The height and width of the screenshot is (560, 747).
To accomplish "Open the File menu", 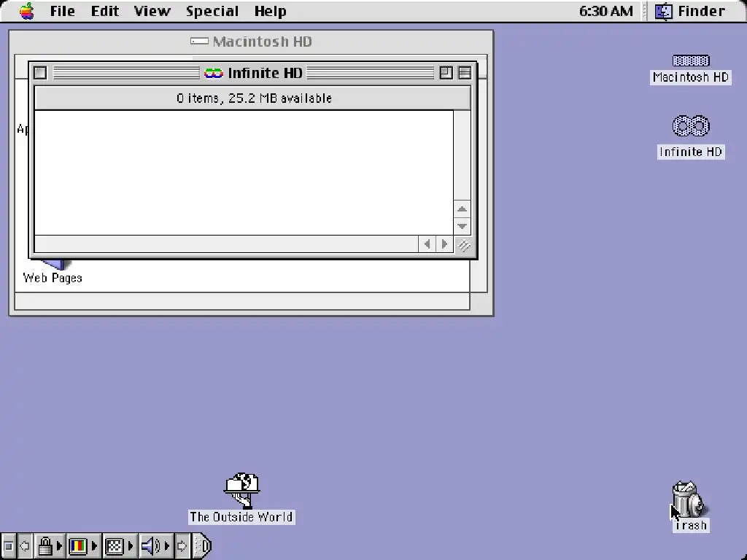I will (x=63, y=11).
